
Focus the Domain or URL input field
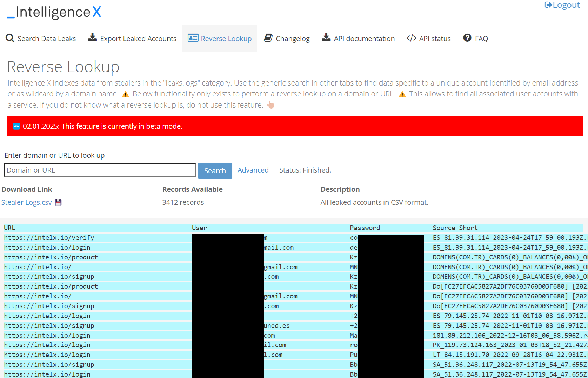tap(100, 170)
